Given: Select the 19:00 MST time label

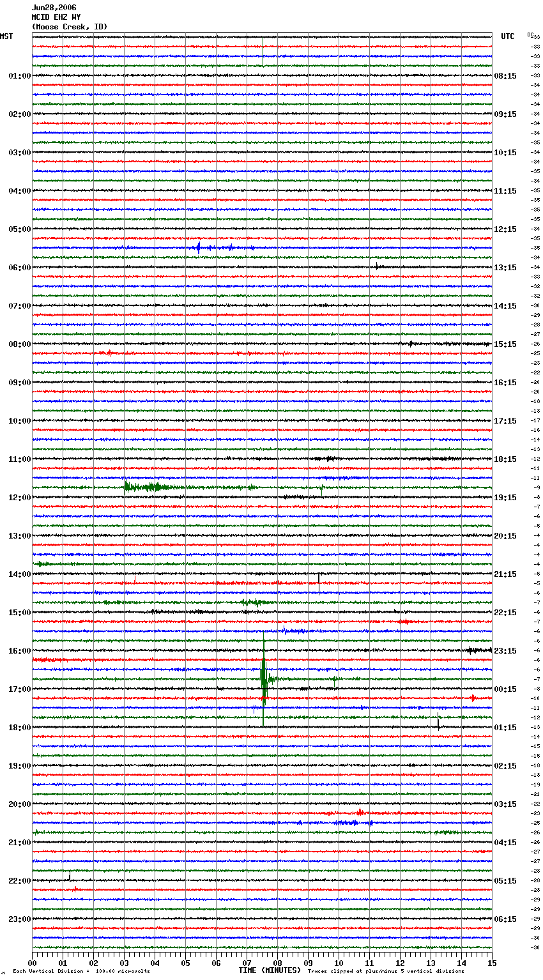Looking at the screenshot, I should click(x=20, y=766).
